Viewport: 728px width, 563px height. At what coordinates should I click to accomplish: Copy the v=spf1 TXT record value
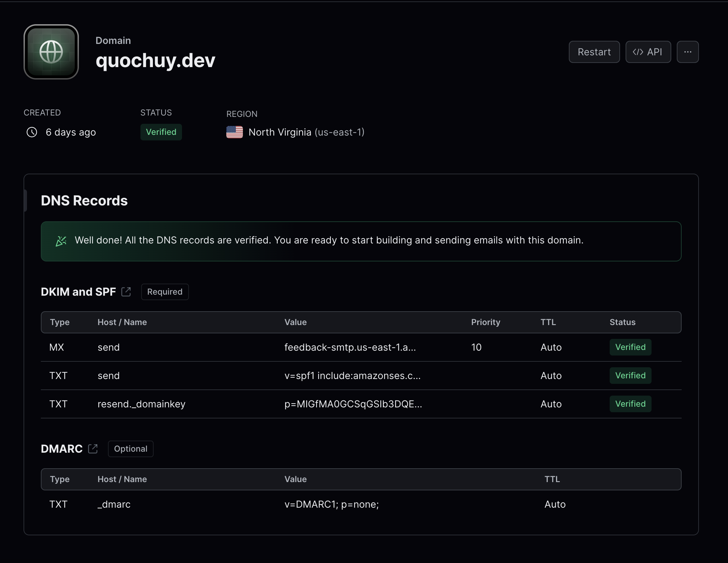[x=352, y=376]
